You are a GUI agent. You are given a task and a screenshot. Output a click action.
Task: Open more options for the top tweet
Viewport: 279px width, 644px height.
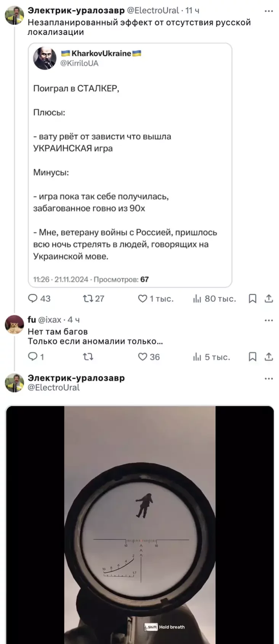point(269,11)
